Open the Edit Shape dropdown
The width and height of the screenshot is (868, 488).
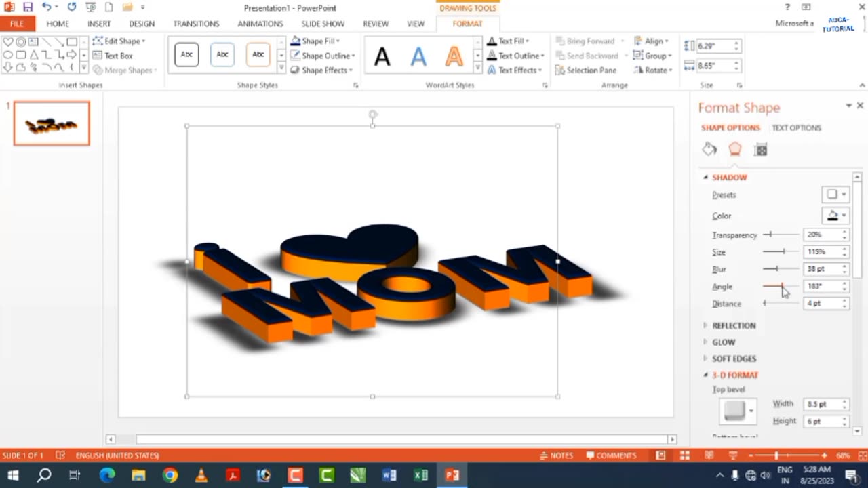[119, 41]
